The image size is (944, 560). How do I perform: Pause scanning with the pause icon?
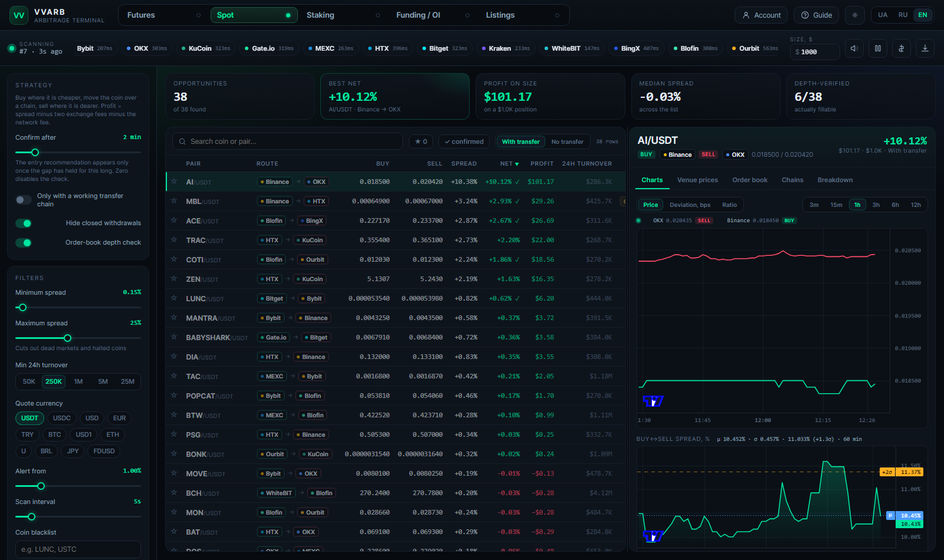pyautogui.click(x=878, y=48)
